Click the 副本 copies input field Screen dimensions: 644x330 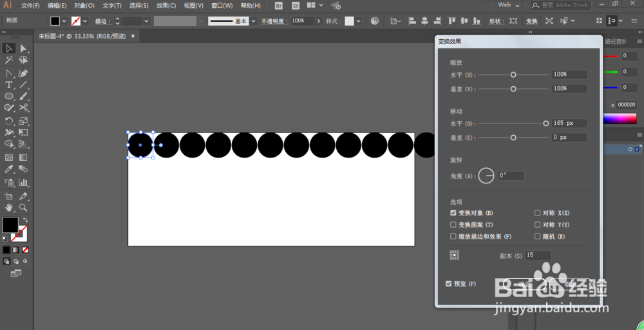(x=538, y=255)
